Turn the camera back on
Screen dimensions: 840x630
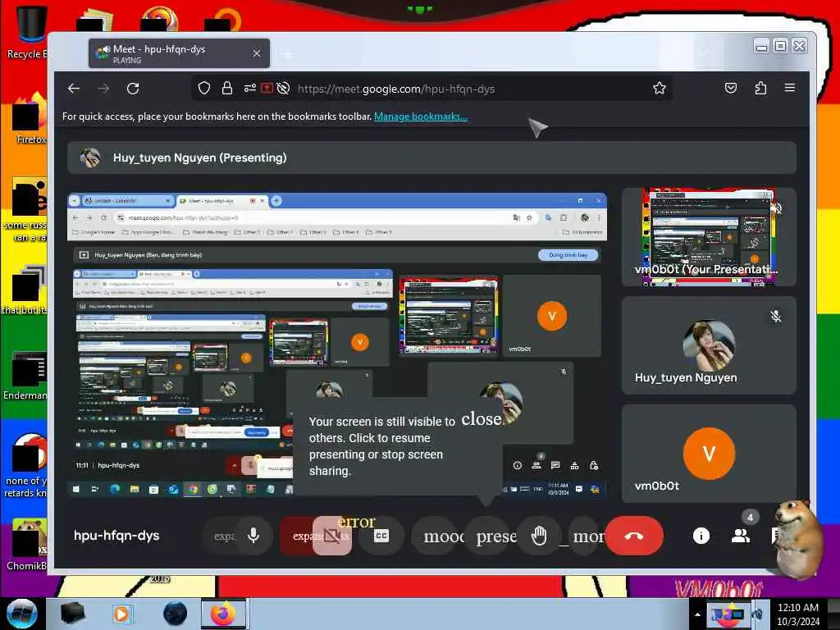(332, 536)
